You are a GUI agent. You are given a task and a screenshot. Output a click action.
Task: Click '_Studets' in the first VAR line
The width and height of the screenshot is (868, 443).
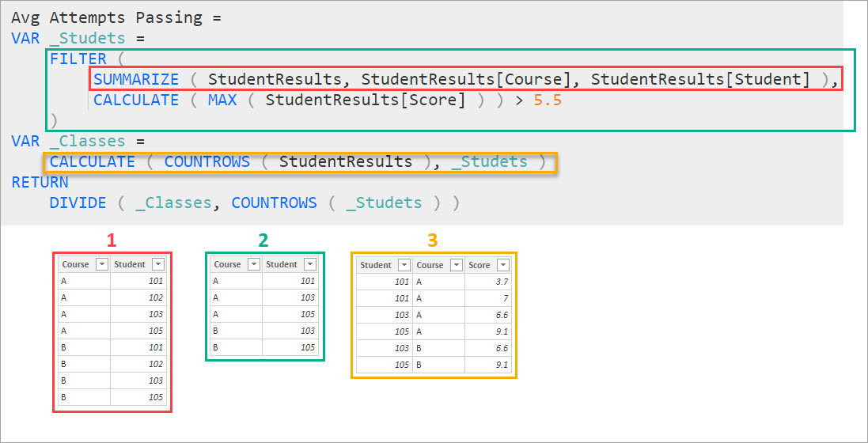pos(88,38)
